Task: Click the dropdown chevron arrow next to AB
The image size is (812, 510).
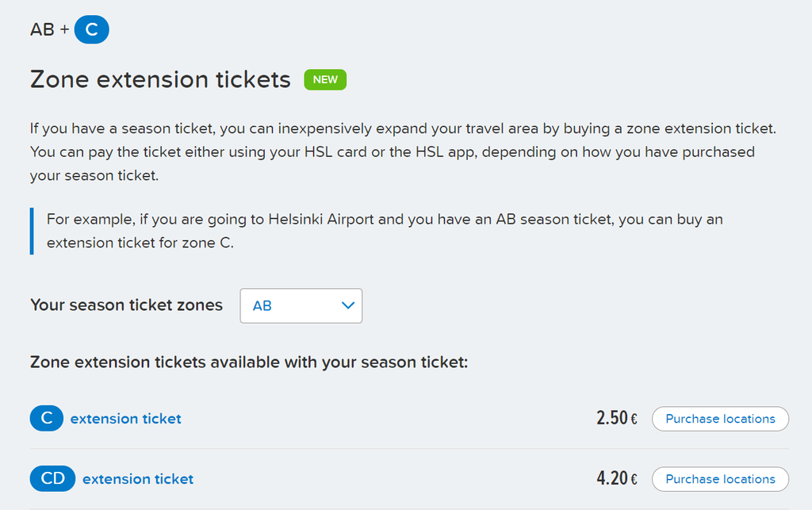Action: (x=348, y=305)
